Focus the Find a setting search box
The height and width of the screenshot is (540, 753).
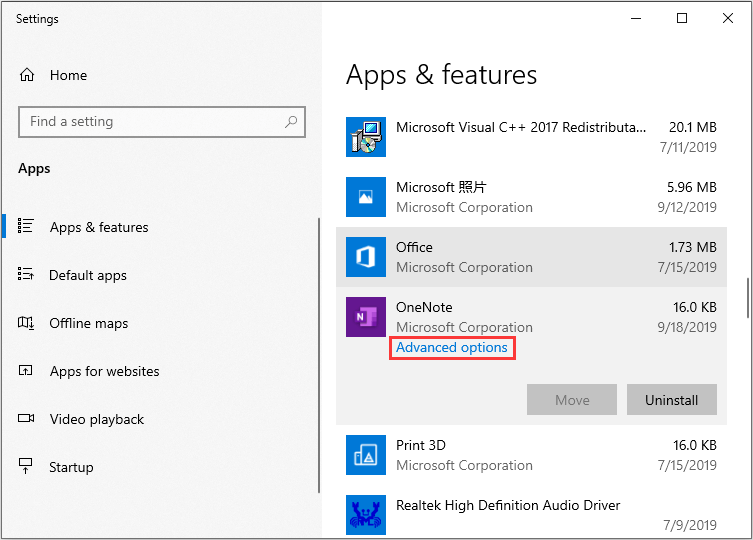click(162, 122)
